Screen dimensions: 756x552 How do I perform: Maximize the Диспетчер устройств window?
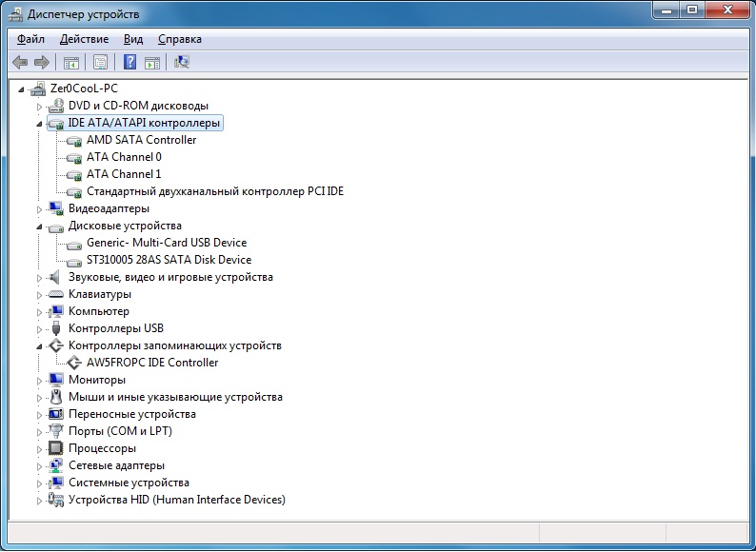(x=692, y=10)
